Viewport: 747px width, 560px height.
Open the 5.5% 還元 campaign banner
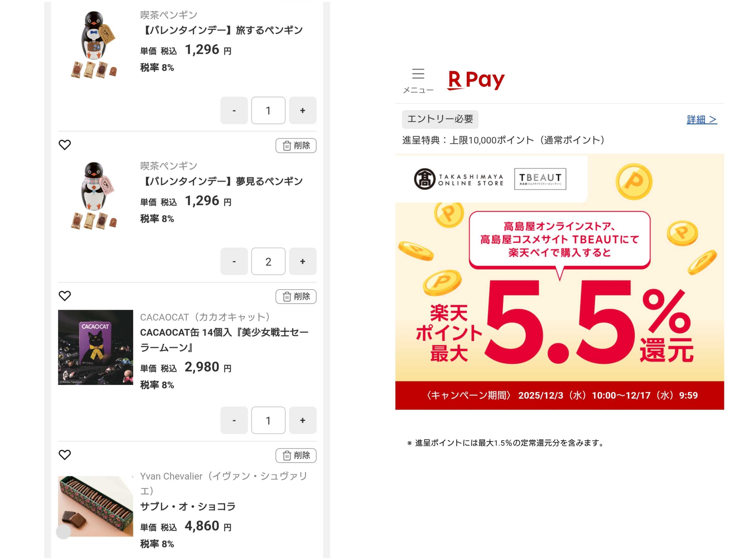click(x=560, y=282)
